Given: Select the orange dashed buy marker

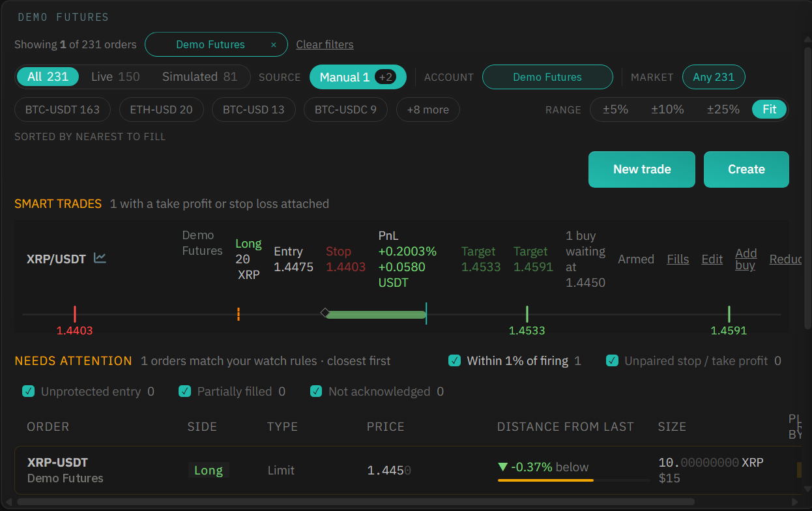Looking at the screenshot, I should (239, 314).
